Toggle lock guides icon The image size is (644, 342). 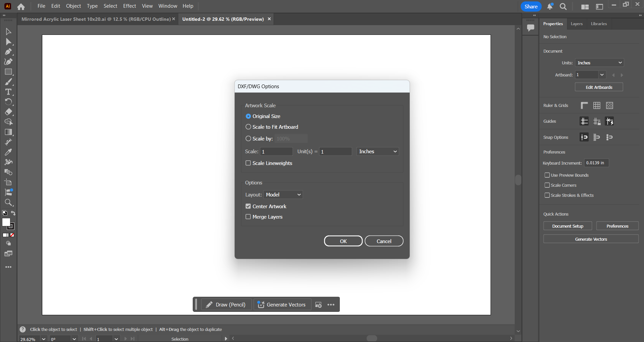coord(597,121)
